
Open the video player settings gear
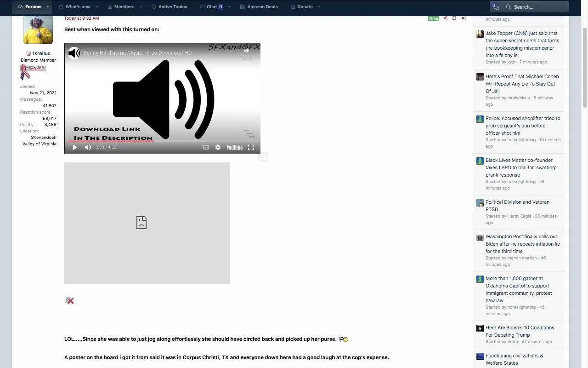(218, 147)
